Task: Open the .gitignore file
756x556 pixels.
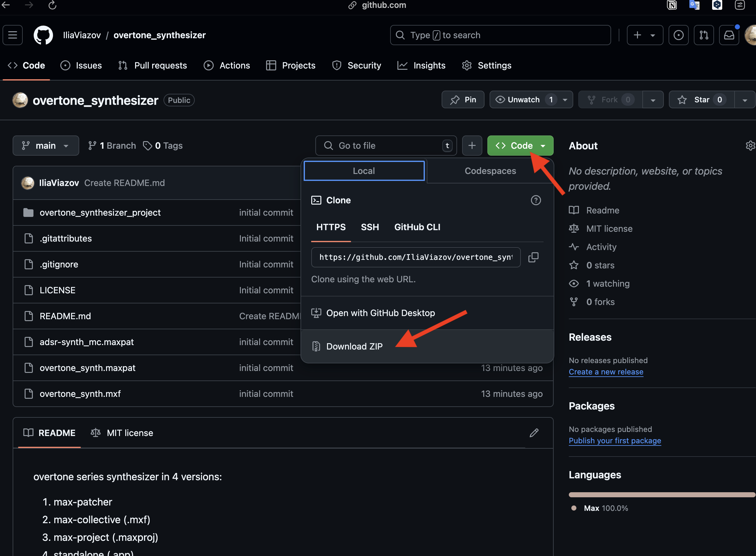Action: (x=59, y=265)
